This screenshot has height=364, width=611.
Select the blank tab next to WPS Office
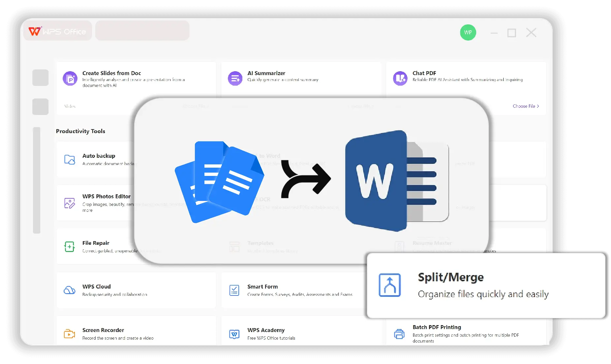(x=142, y=31)
